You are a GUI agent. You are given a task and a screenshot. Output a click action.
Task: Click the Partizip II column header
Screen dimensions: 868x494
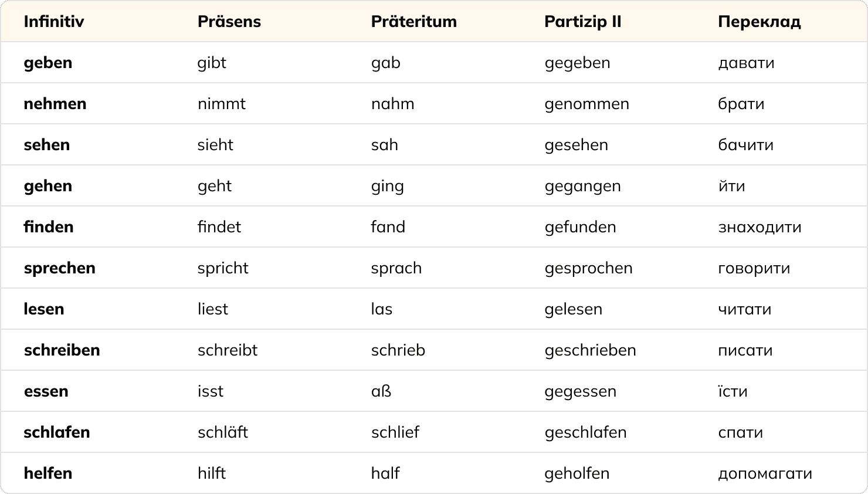(582, 22)
